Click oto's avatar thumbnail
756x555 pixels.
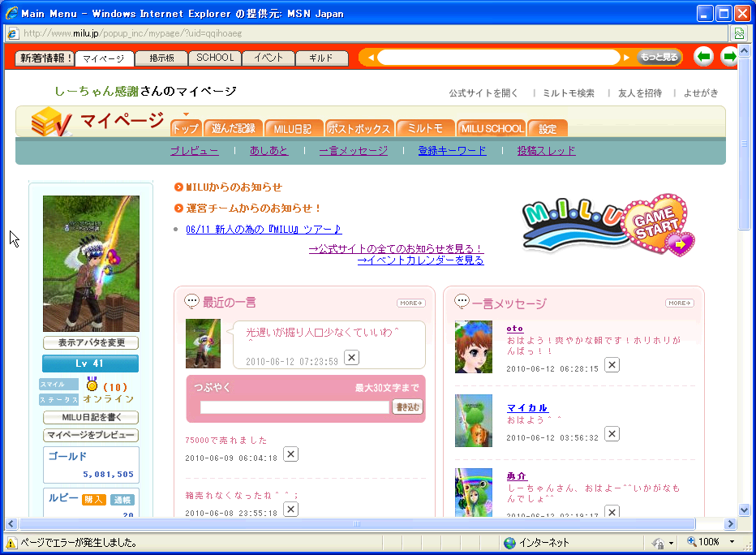click(x=474, y=347)
